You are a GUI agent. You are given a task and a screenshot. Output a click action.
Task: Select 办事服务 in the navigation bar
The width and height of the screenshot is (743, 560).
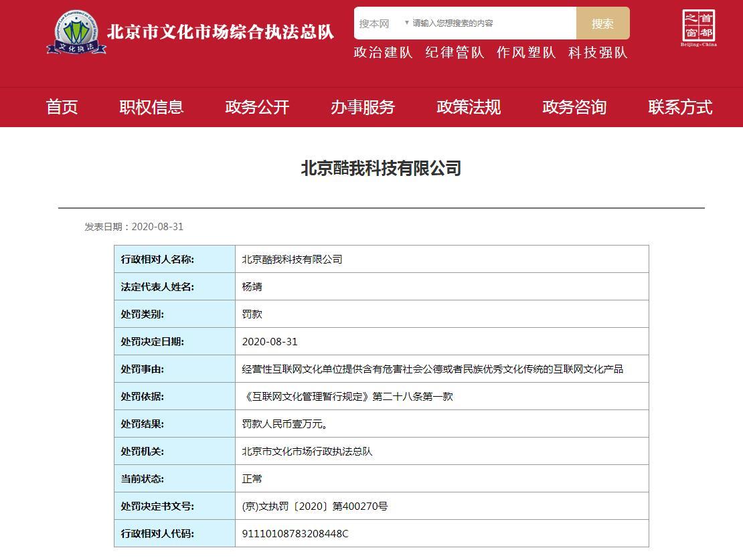[x=363, y=107]
